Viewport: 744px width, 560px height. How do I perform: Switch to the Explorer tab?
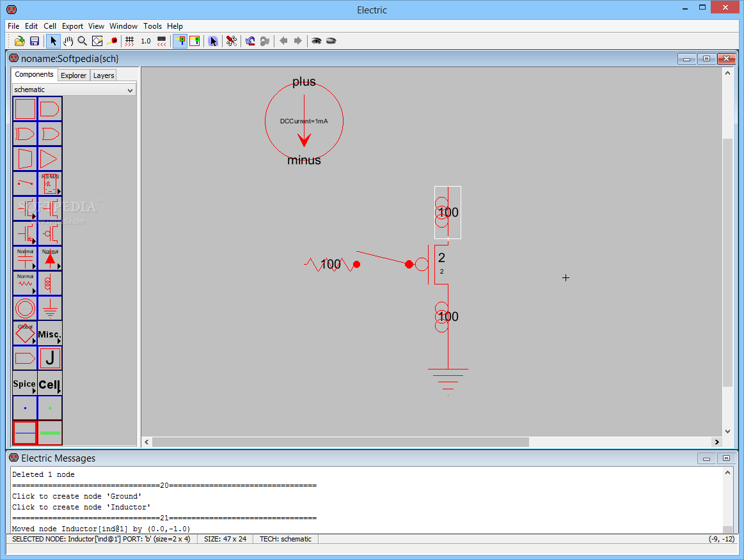tap(74, 75)
